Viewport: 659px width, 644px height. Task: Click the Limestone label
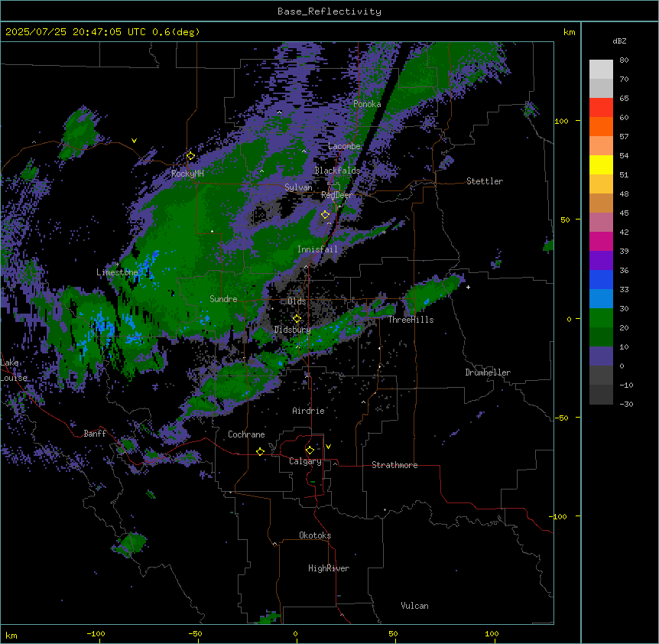tap(117, 272)
